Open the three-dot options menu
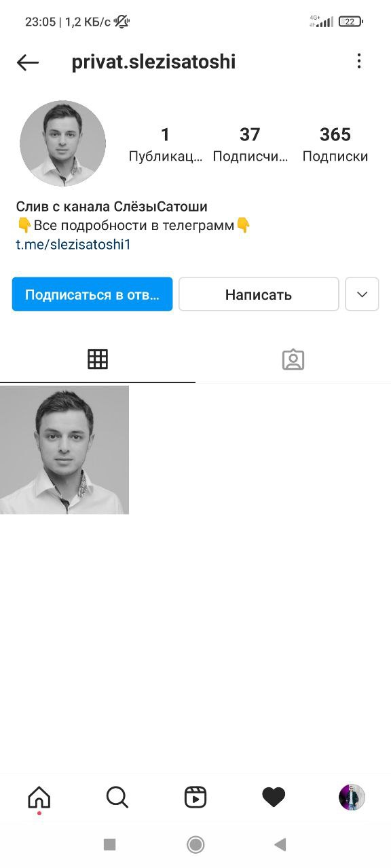Screen dimensions: 391x868 click(x=359, y=62)
